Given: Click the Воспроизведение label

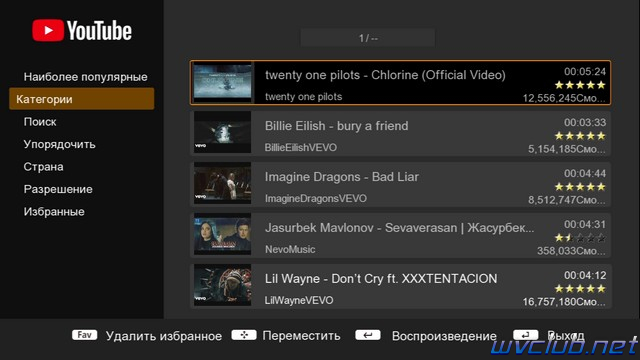Looking at the screenshot, I should click(x=444, y=336).
